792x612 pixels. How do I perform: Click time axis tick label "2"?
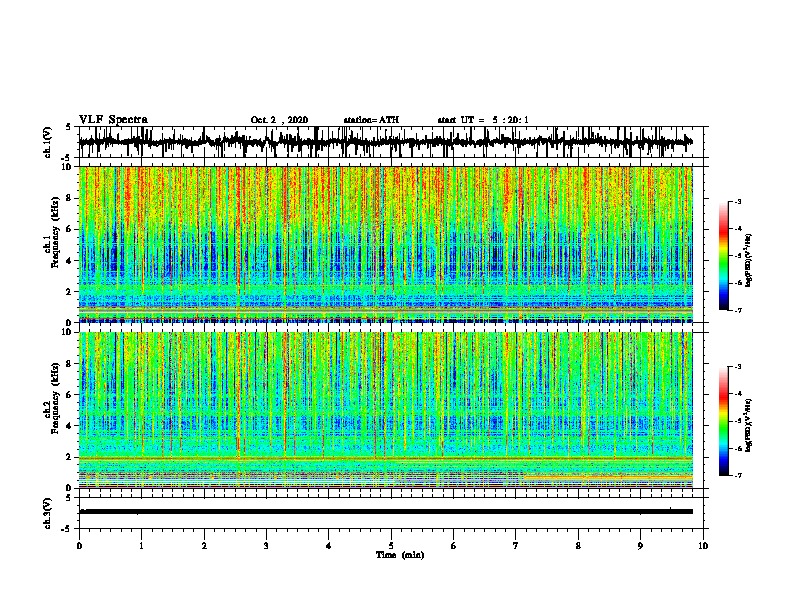pyautogui.click(x=204, y=546)
